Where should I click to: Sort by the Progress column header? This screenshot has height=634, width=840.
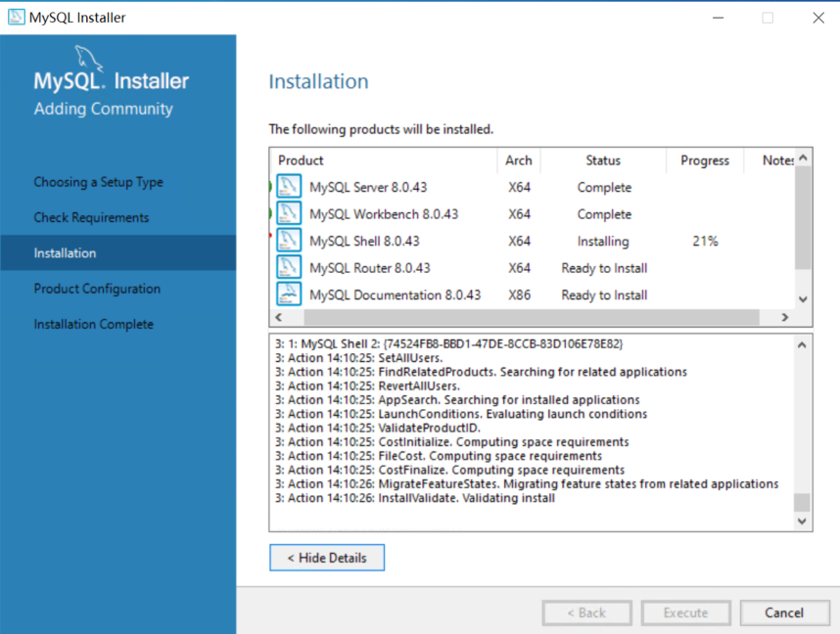coord(705,160)
